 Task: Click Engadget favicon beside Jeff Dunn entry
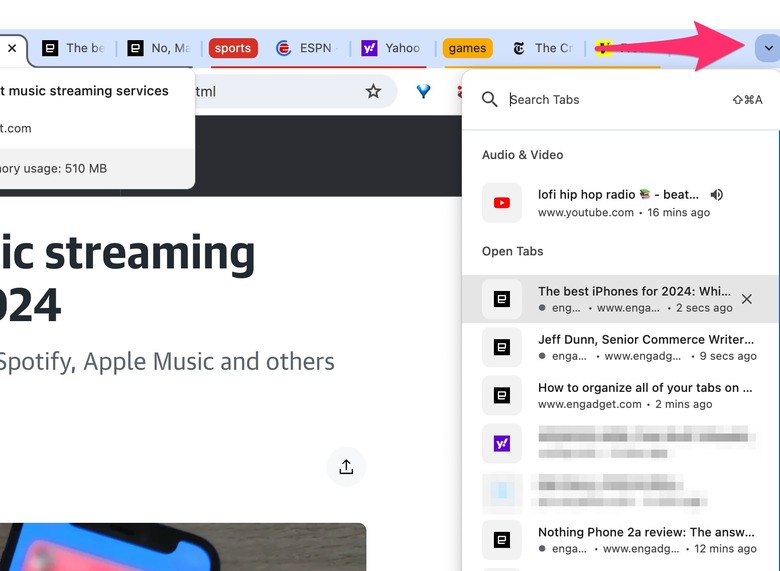[x=501, y=347]
